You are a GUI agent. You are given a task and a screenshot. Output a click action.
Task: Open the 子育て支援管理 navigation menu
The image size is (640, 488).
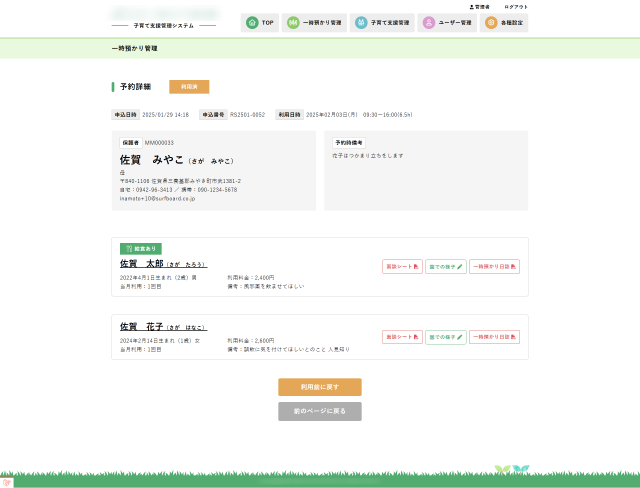click(x=382, y=22)
